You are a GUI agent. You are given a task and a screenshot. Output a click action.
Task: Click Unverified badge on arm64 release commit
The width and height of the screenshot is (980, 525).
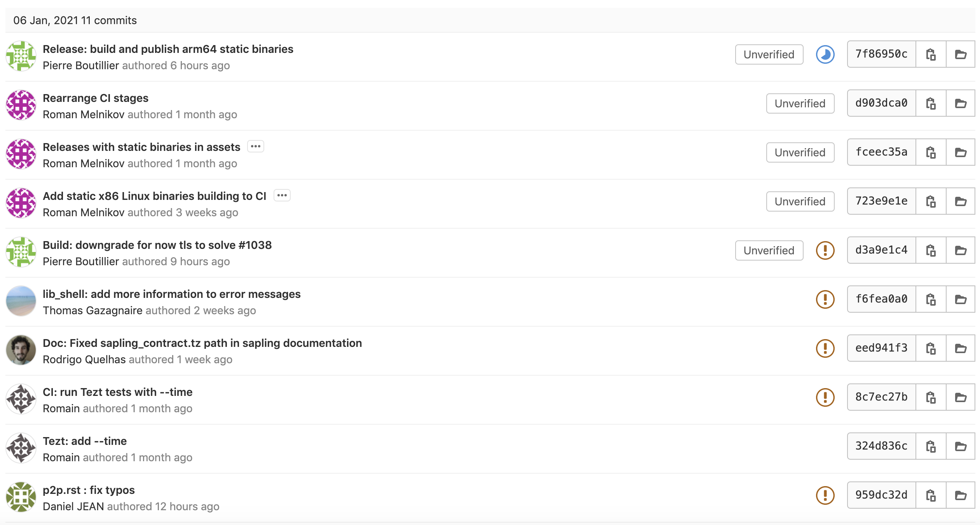coord(769,54)
